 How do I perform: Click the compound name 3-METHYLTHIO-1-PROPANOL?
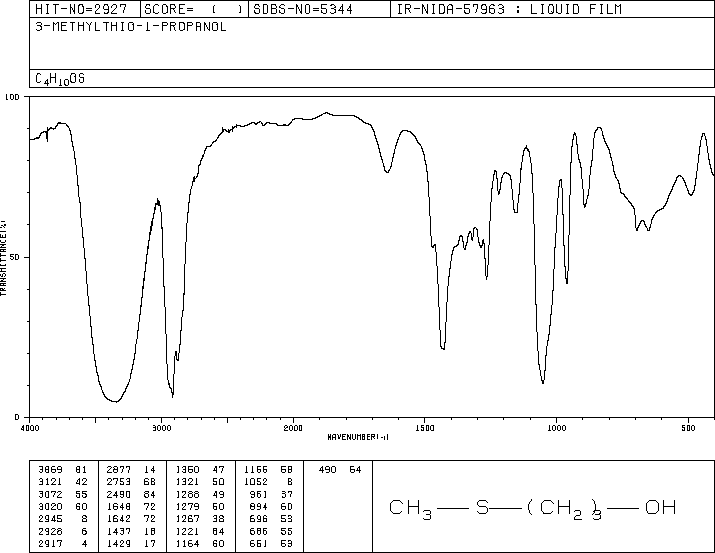(131, 27)
